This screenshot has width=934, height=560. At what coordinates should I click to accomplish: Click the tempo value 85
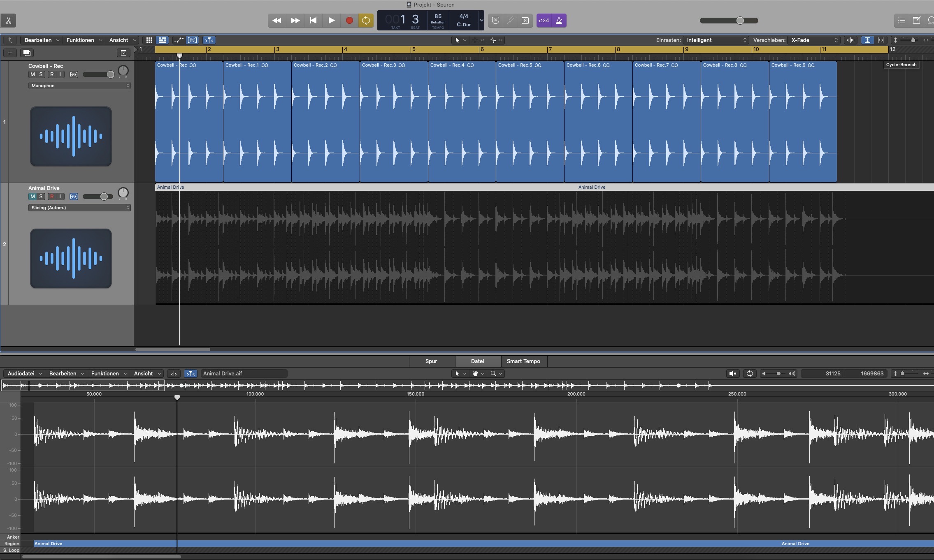click(x=438, y=16)
